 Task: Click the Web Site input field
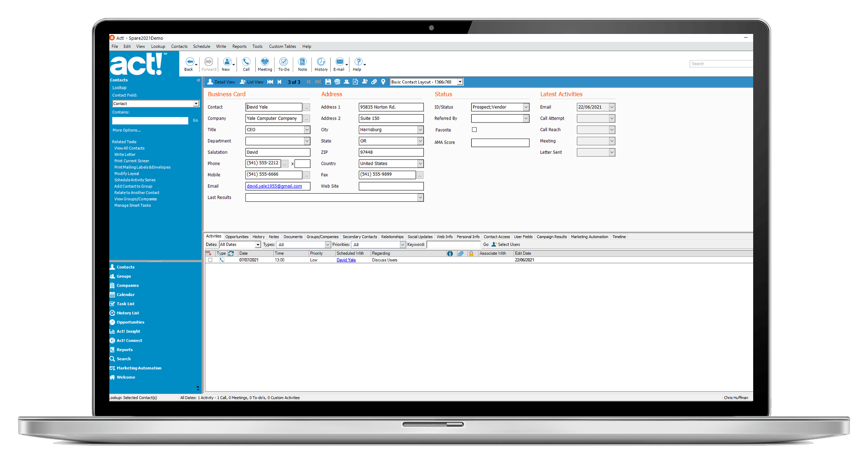click(391, 186)
